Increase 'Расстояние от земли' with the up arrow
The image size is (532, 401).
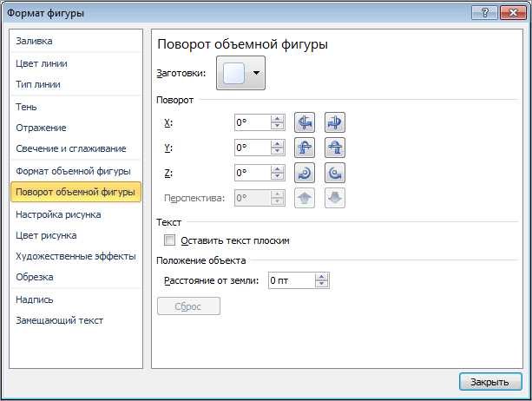(322, 277)
